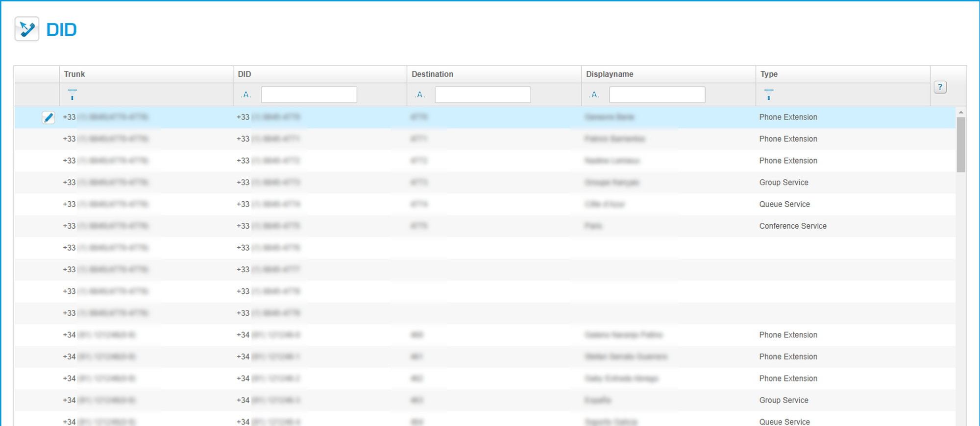The image size is (980, 426).
Task: Click the vertical scrollbar thumb
Action: tap(961, 144)
